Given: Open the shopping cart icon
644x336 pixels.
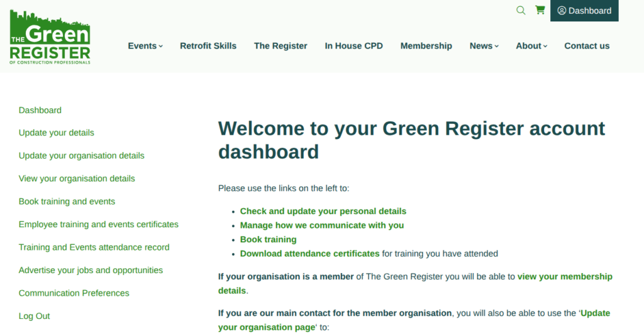Looking at the screenshot, I should pos(540,10).
